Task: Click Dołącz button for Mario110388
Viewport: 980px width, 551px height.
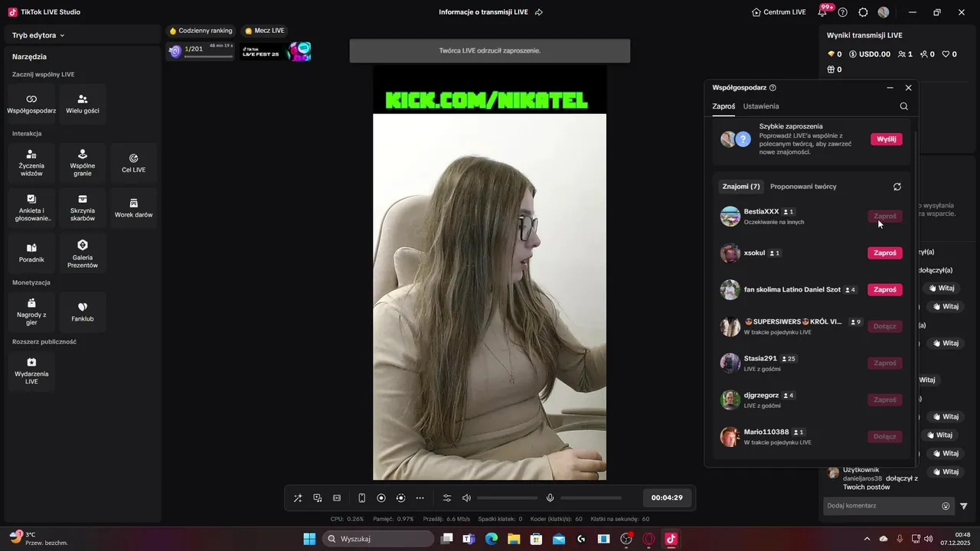Action: tap(884, 437)
